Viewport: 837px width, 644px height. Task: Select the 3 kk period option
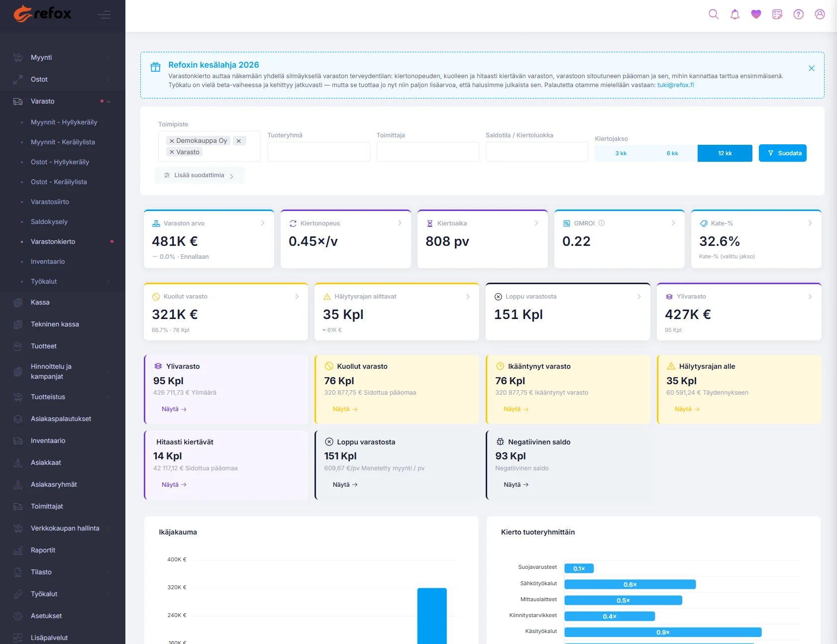[621, 153]
